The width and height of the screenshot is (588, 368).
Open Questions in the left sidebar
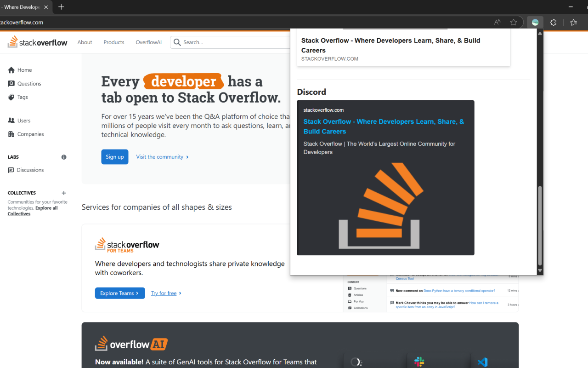point(24,84)
